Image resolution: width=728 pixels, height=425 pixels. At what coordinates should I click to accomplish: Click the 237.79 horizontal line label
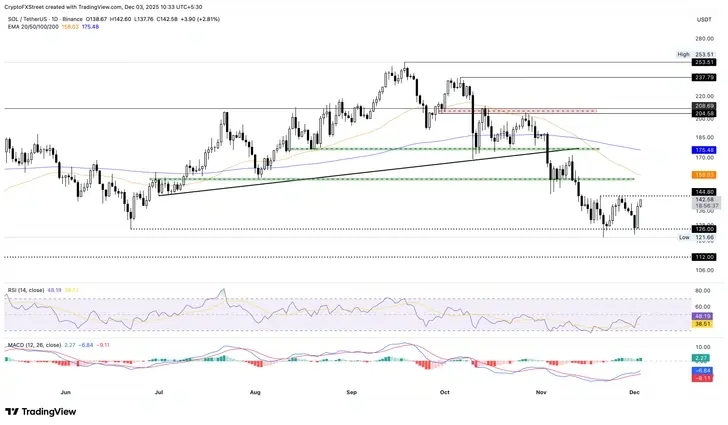tap(702, 76)
